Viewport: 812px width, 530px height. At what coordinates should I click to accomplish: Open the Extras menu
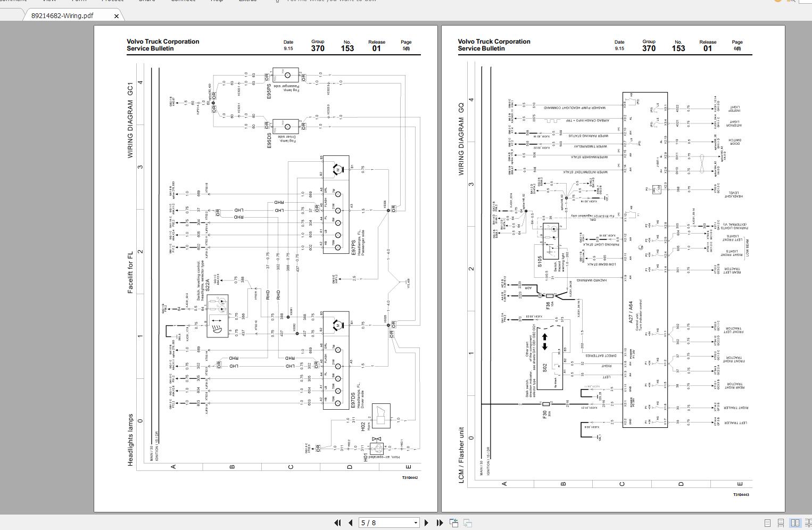(x=247, y=2)
